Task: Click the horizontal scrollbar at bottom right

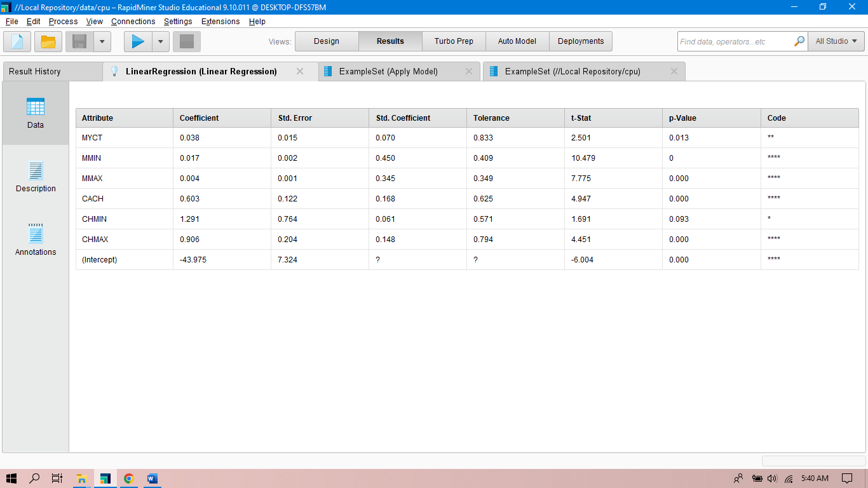Action: click(813, 461)
